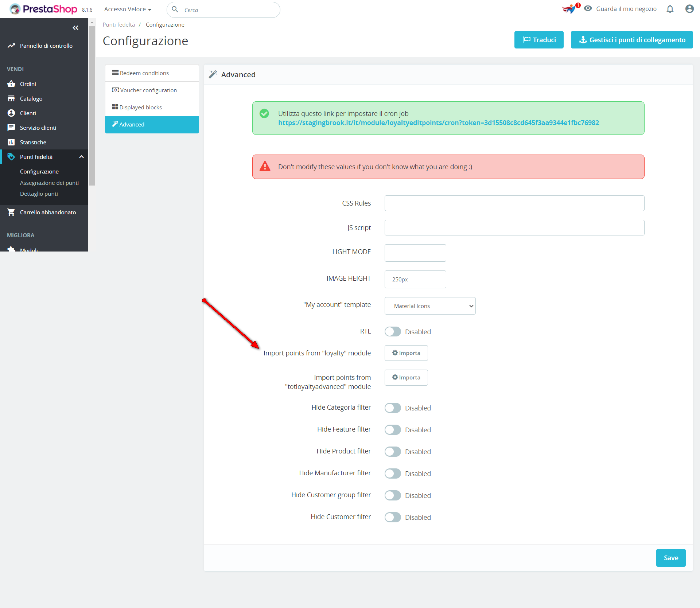Collapse the Punti fedeltà submenu
Screen dimensions: 700x608
pos(81,157)
